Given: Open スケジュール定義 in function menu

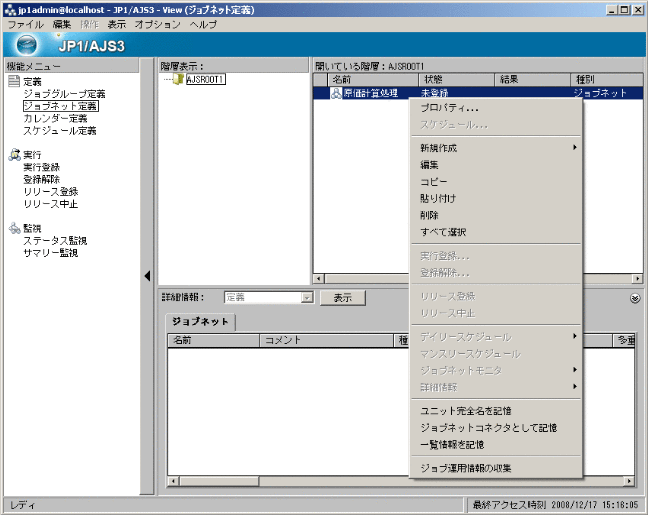Looking at the screenshot, I should pyautogui.click(x=60, y=131).
